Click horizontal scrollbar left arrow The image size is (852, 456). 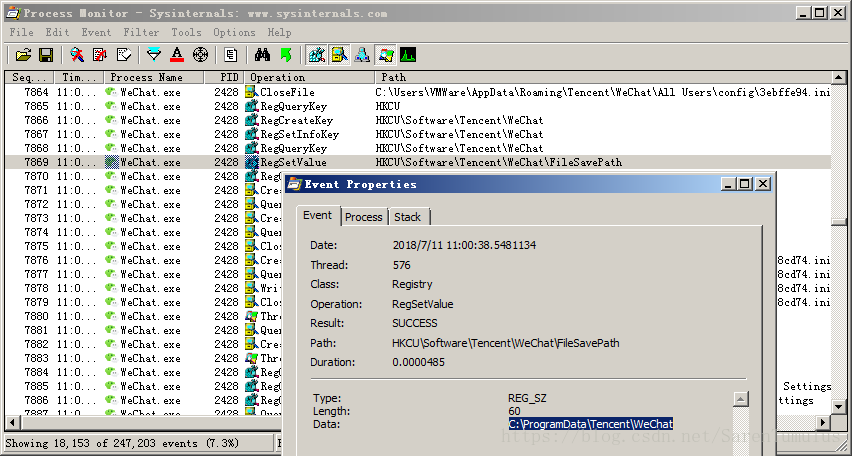12,422
